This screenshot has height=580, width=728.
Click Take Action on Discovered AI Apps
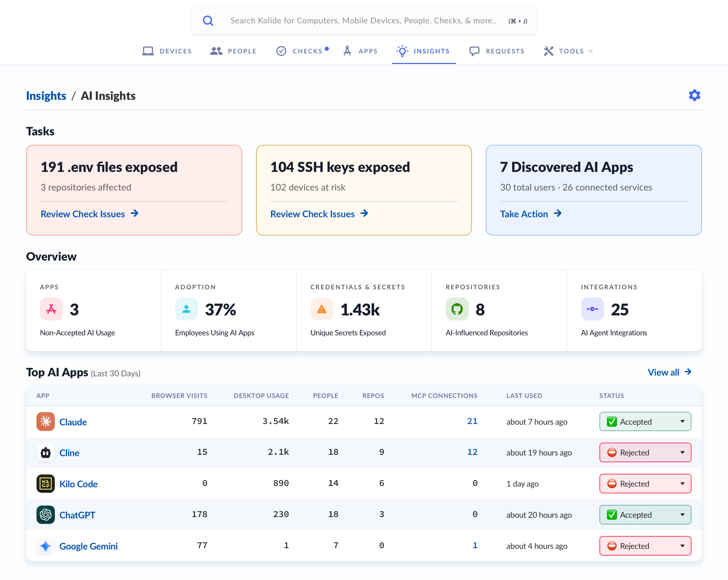(x=531, y=214)
